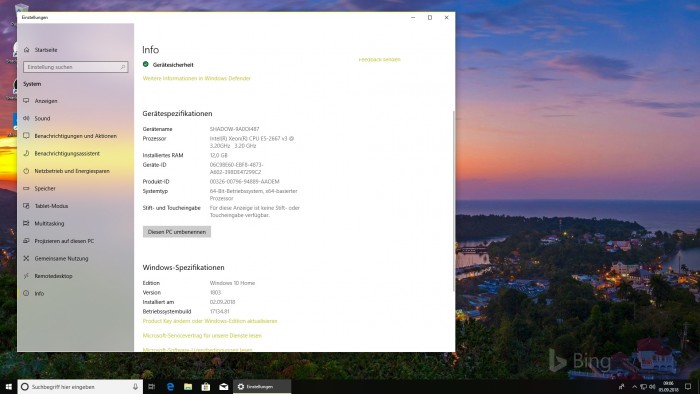Screen dimensions: 700x394
Task: Click the Cortana microphone icon
Action: click(135, 387)
